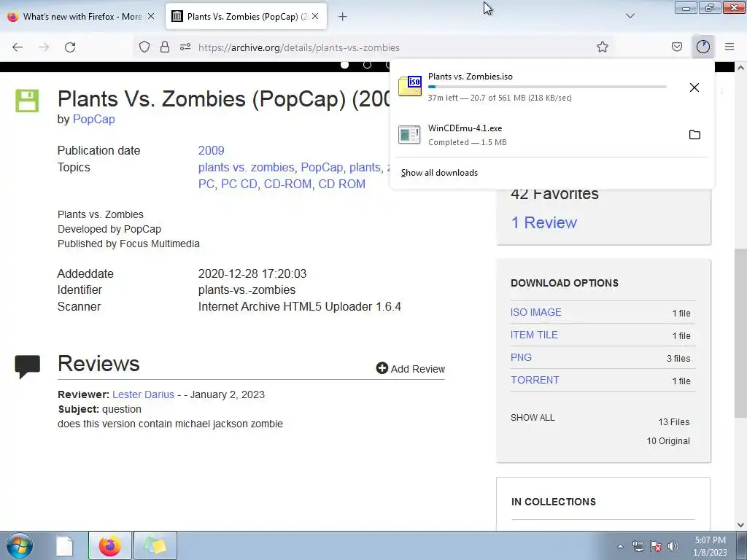
Task: Click SHOW ALL download files
Action: (533, 418)
